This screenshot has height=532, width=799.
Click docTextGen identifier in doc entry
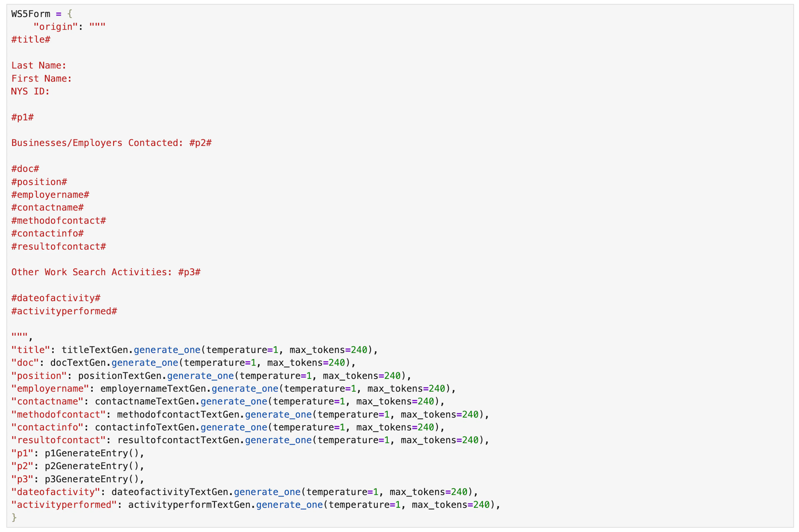tap(78, 363)
